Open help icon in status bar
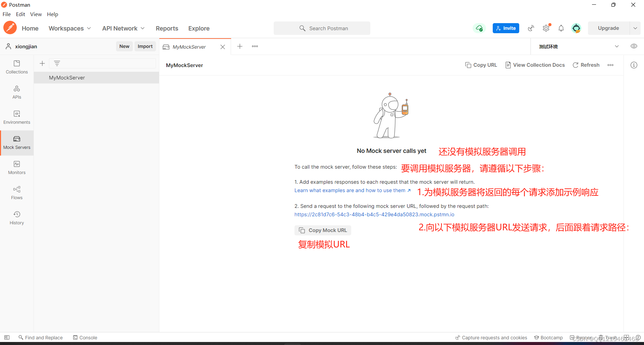644x345 pixels. (638, 338)
